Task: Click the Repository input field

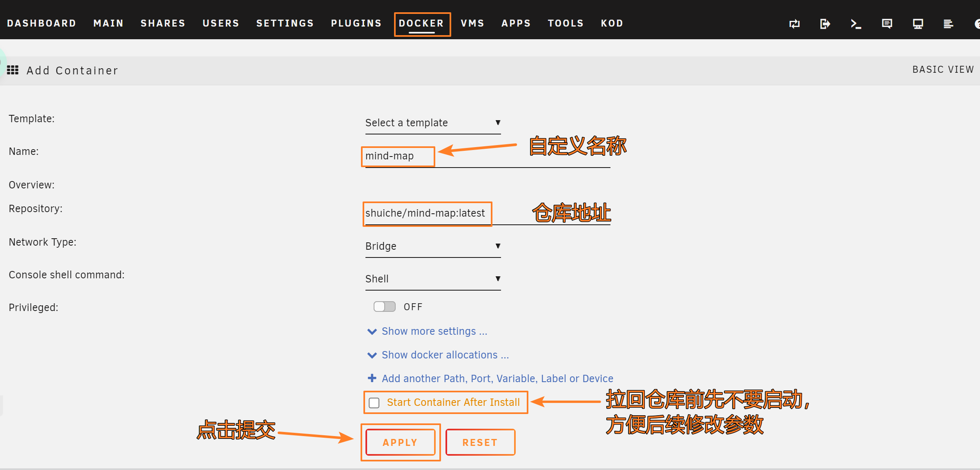Action: [488, 213]
